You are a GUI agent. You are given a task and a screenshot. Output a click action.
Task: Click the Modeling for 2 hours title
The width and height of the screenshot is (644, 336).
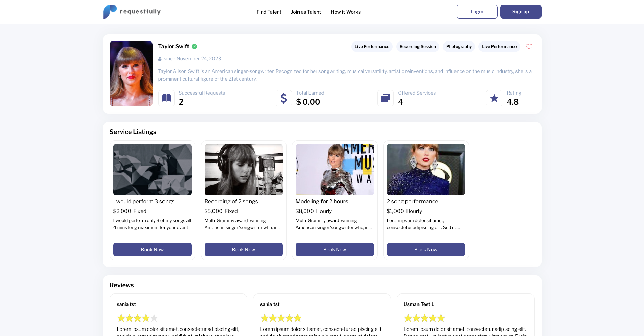(322, 201)
